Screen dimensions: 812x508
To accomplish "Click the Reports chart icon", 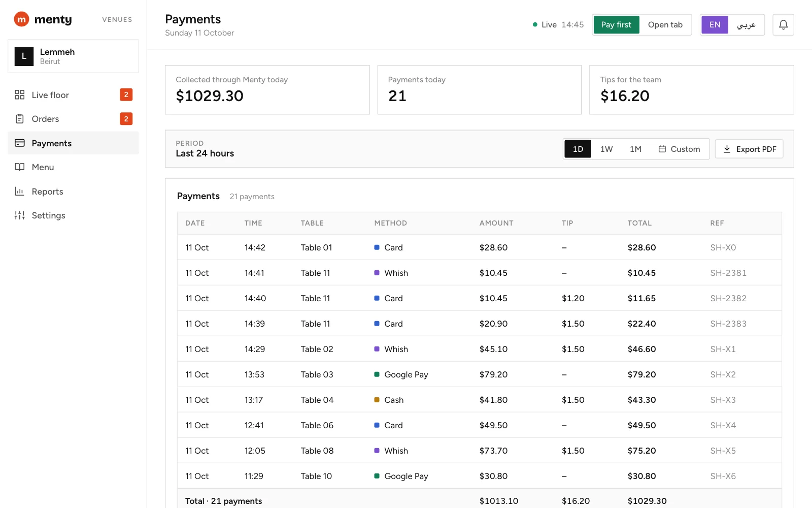I will (20, 191).
